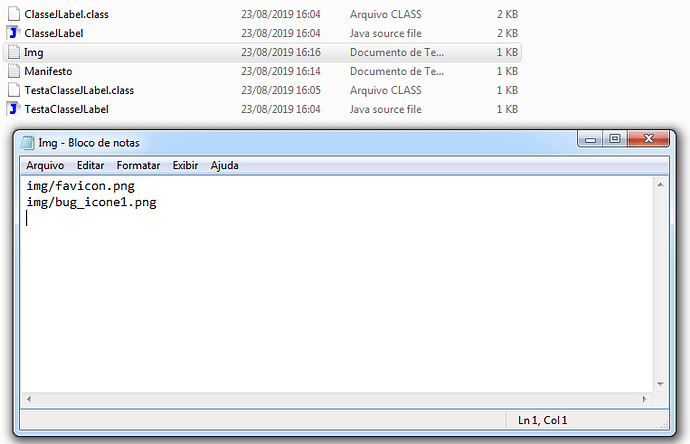Select the Manifesto file name
Screen dimensions: 690x444
[x=48, y=71]
